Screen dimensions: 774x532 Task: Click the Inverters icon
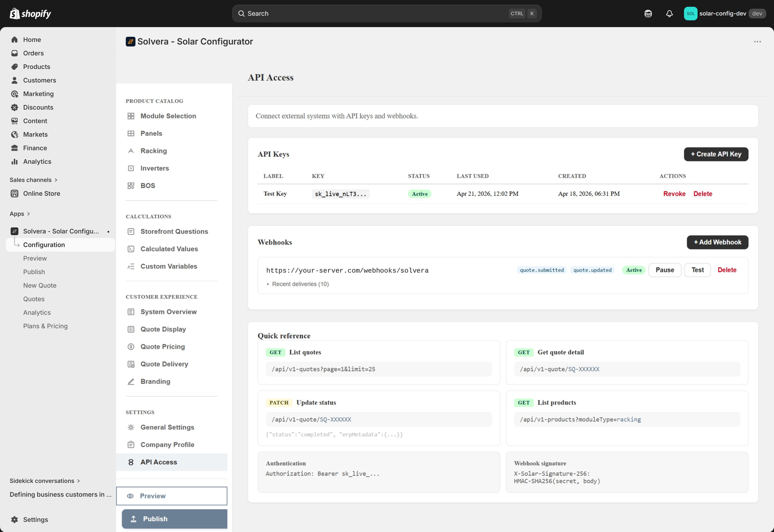point(131,168)
